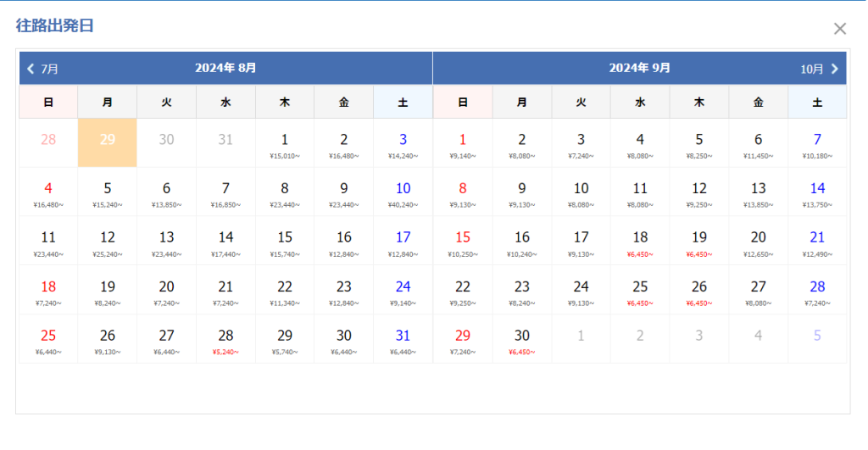This screenshot has height=450, width=868.
Task: Choose September 26 discounted fare
Action: pyautogui.click(x=699, y=291)
